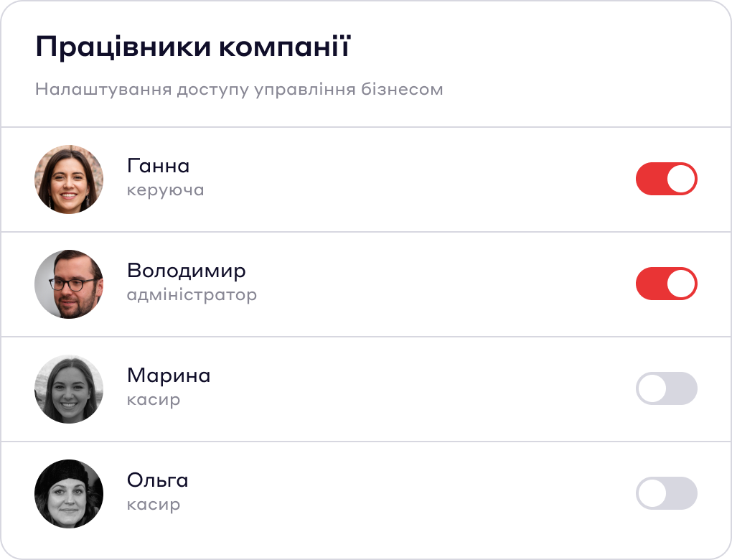Screen dimensions: 732x560
Task: Click the heading Працівники компанії
Action: point(195,44)
